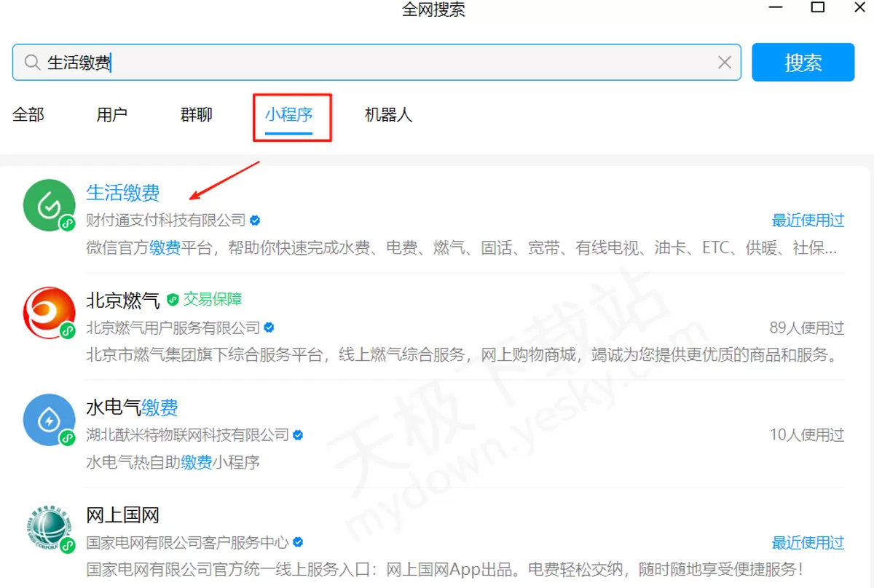This screenshot has width=874, height=588.
Task: Click description starting 微信官方缴费平台
Action: tap(462, 248)
